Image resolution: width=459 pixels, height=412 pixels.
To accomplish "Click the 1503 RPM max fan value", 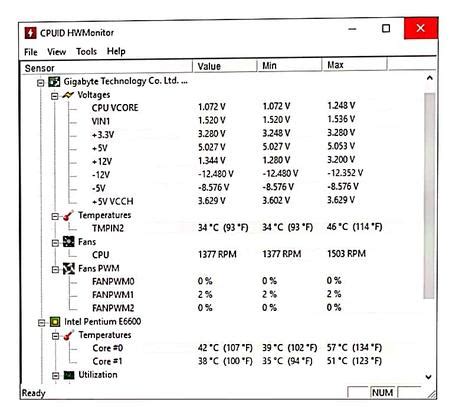I will coord(346,254).
